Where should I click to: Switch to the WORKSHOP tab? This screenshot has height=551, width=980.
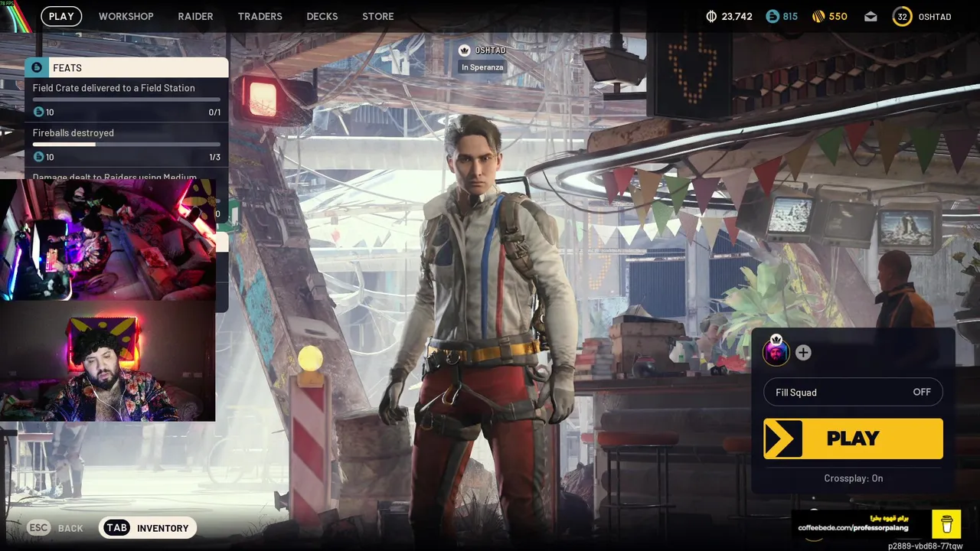126,16
